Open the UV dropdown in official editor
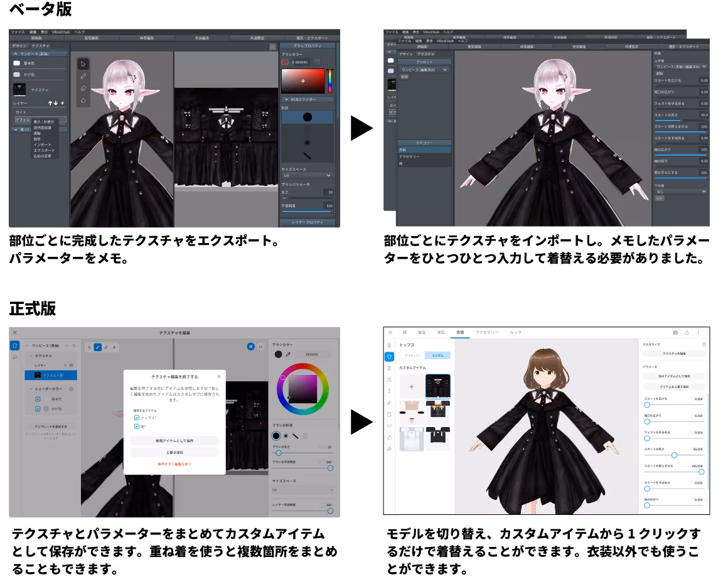Image resolution: width=728 pixels, height=584 pixels. [302, 490]
